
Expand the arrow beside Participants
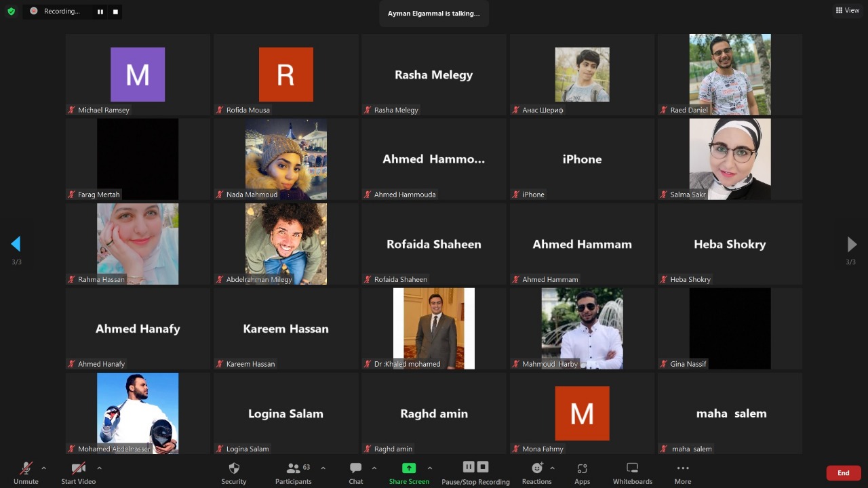click(x=323, y=468)
